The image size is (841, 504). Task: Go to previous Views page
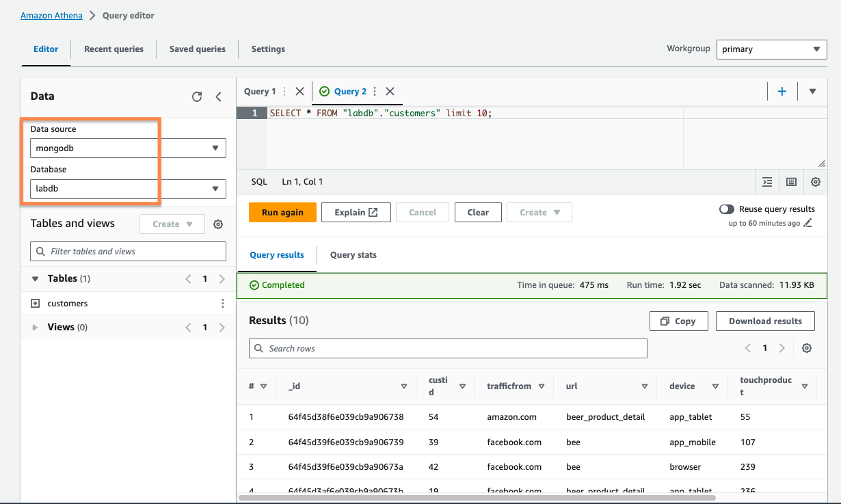188,328
